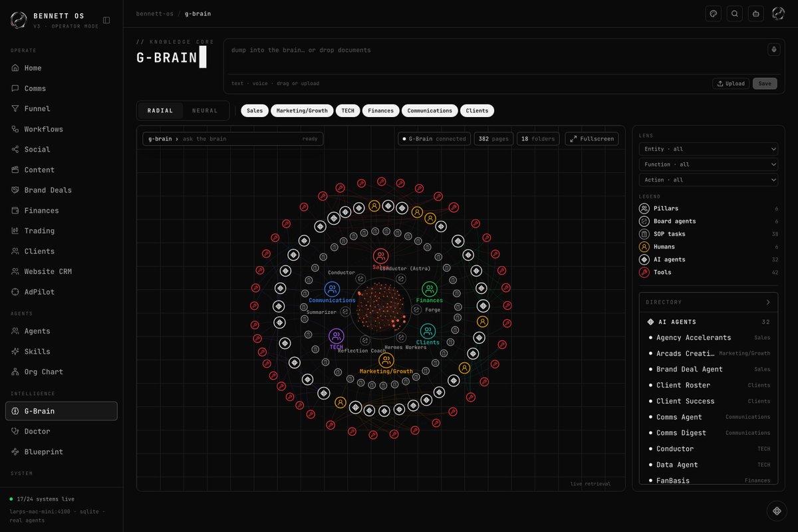The height and width of the screenshot is (532, 798).
Task: Click the Sales pillar node in graph
Action: coord(381,256)
